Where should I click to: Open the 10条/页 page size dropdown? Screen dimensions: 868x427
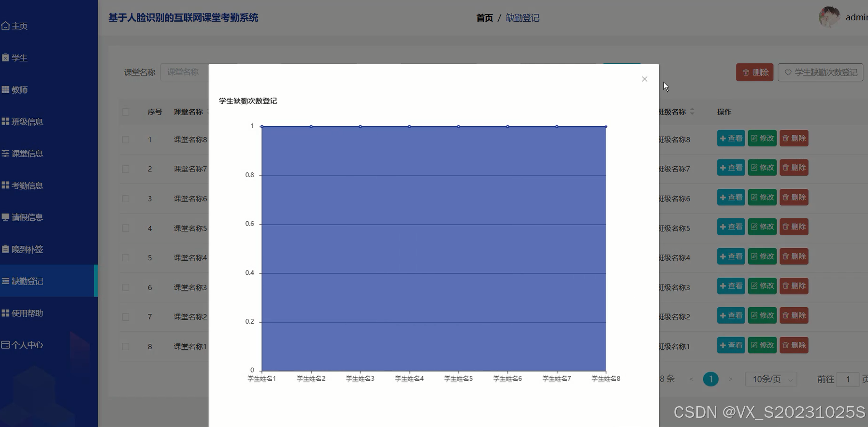pos(771,379)
